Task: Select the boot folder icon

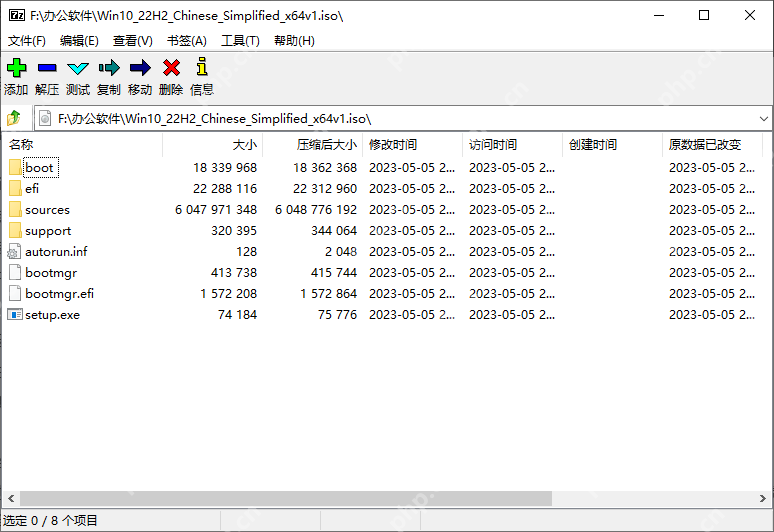Action: point(15,167)
